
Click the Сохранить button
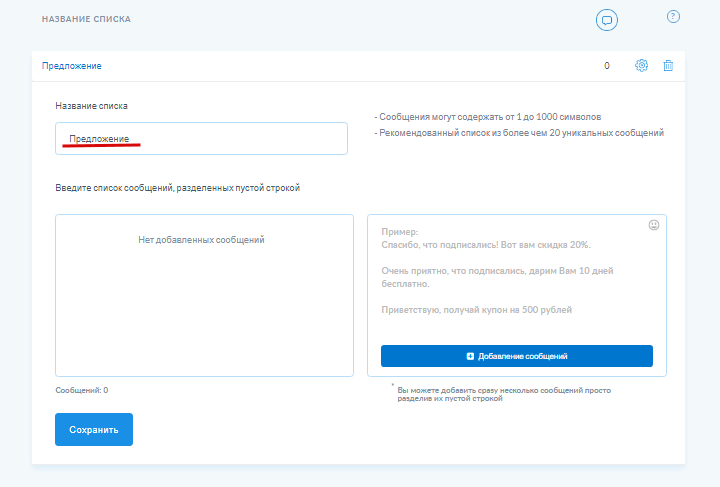(x=94, y=430)
